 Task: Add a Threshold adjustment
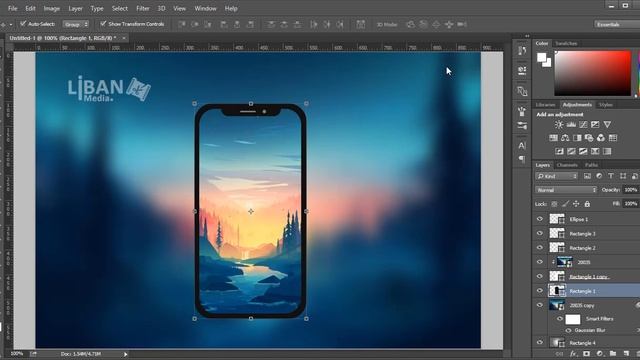tap(583, 151)
